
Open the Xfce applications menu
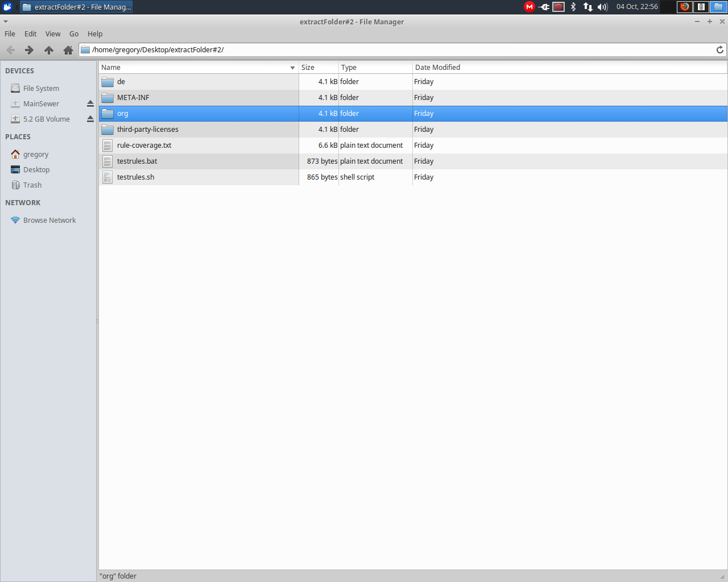click(7, 7)
